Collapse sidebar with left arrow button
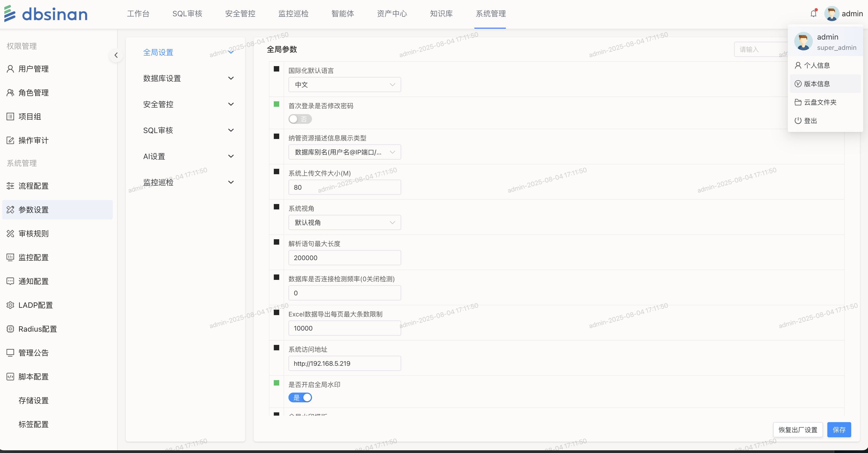This screenshot has width=868, height=453. [116, 55]
